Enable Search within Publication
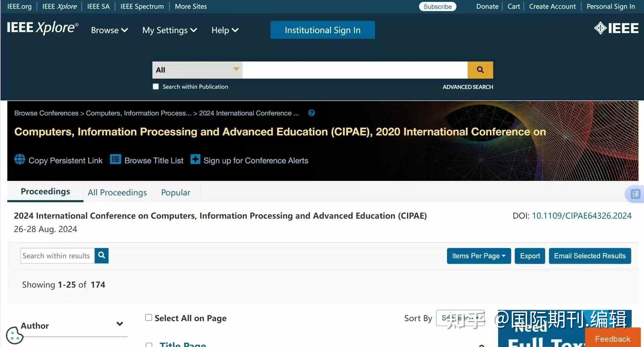The height and width of the screenshot is (347, 644). point(155,86)
